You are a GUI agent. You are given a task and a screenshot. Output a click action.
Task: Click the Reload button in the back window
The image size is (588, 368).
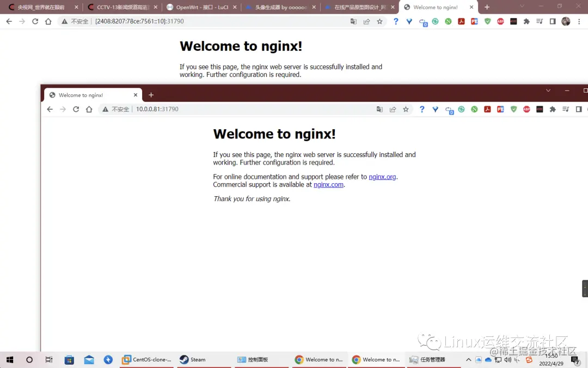35,21
